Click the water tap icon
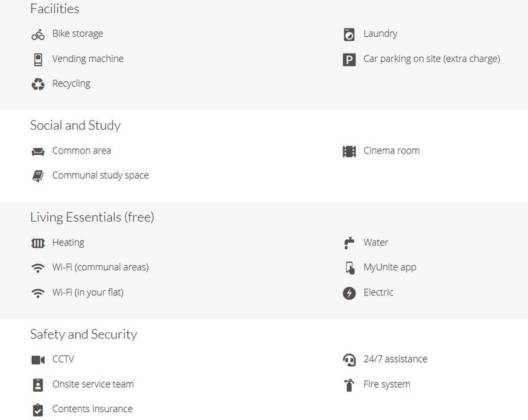Viewport: 528px width, 420px height. (x=349, y=243)
